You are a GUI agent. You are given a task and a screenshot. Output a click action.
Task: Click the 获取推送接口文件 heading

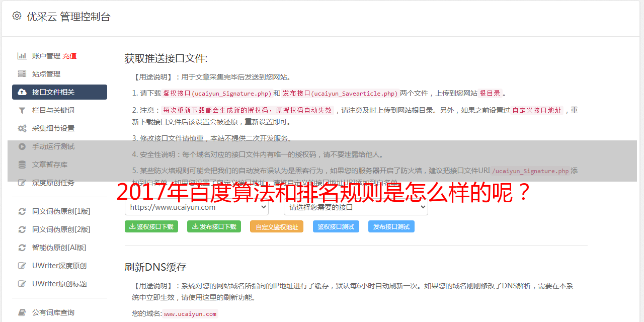pyautogui.click(x=166, y=58)
